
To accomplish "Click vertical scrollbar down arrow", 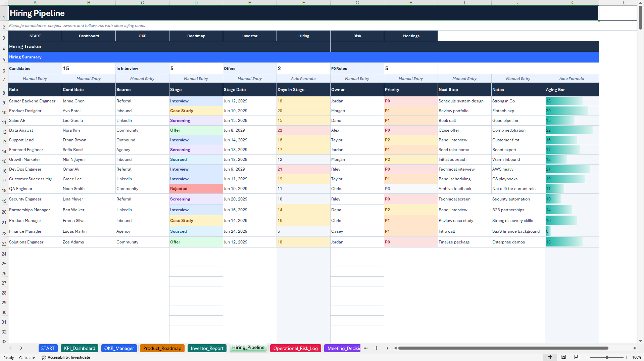I will click(640, 341).
